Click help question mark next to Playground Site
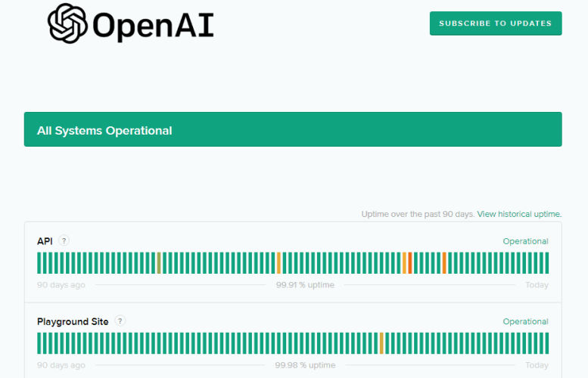This screenshot has width=588, height=378. (120, 321)
